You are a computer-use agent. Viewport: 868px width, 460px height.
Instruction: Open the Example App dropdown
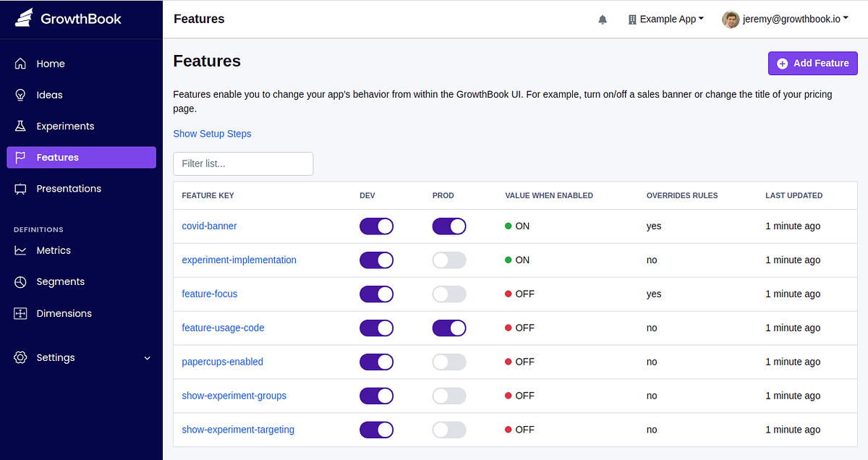pos(665,19)
